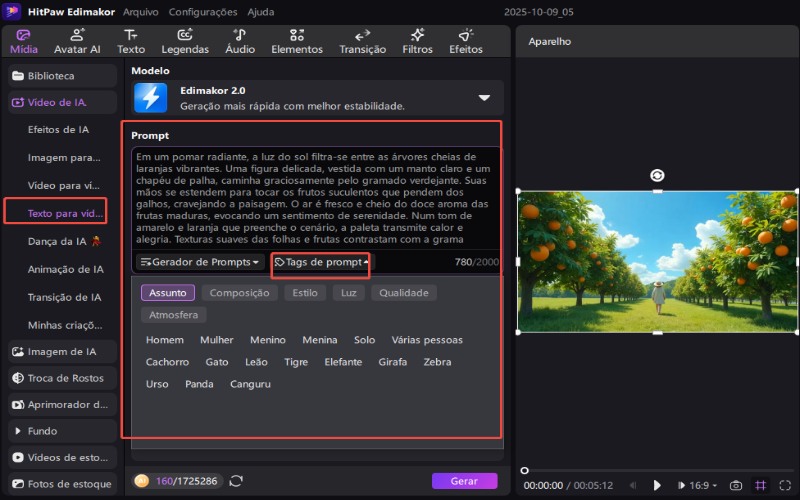Open Animação de IA
The width and height of the screenshot is (800, 500).
65,269
